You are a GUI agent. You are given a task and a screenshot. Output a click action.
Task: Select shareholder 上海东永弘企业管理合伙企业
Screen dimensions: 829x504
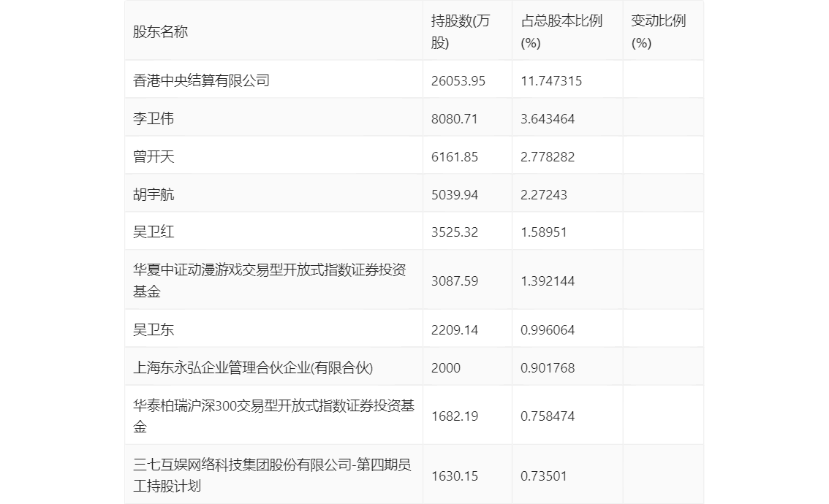click(x=253, y=367)
